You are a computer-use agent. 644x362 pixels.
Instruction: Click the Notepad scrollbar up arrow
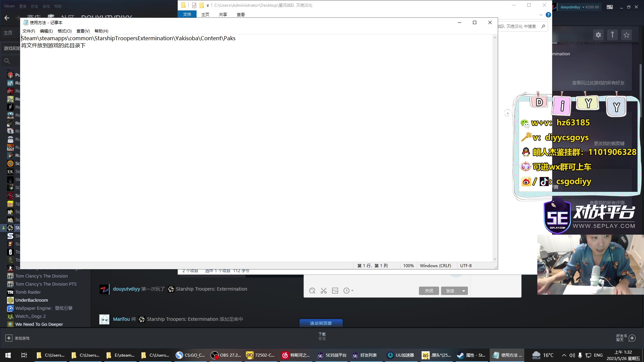coord(495,37)
